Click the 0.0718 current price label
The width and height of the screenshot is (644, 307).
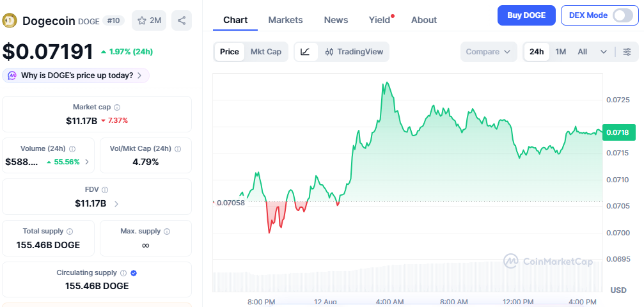(619, 132)
